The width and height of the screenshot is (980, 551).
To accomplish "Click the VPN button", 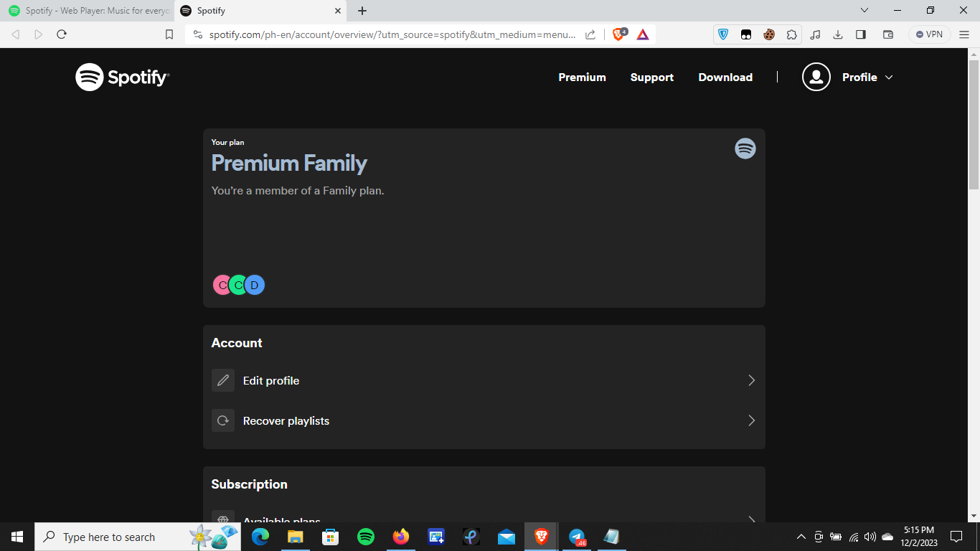I will 930,34.
